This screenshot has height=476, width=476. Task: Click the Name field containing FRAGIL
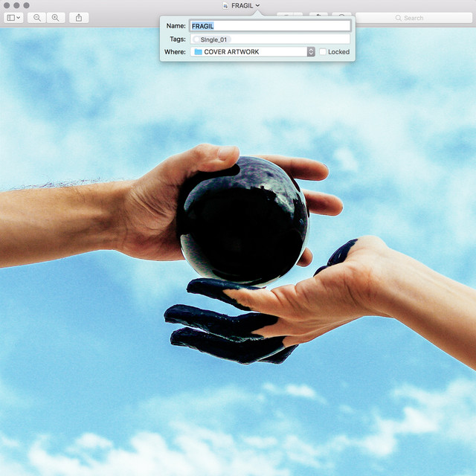point(269,26)
